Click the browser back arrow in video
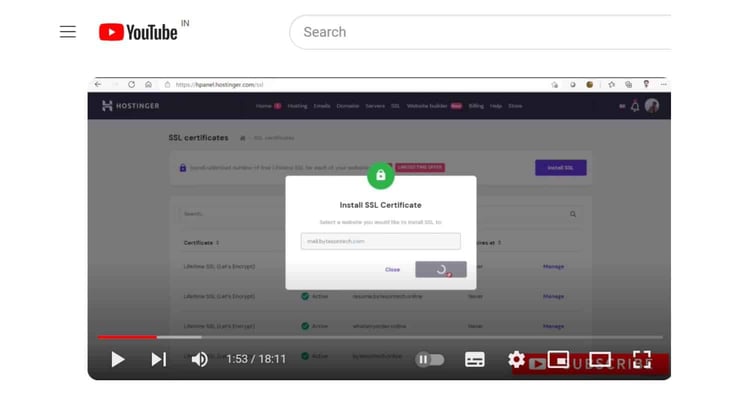The height and width of the screenshot is (400, 736). (x=98, y=85)
